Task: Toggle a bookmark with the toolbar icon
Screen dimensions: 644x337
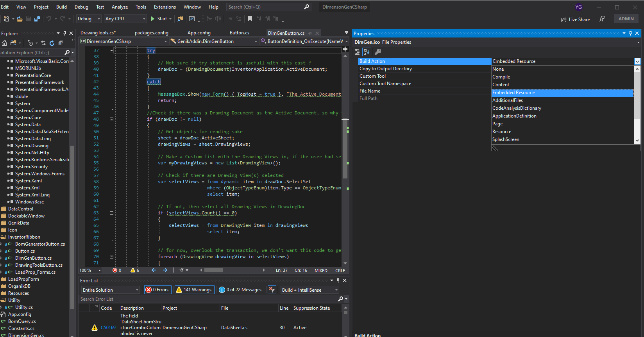Action: point(250,19)
